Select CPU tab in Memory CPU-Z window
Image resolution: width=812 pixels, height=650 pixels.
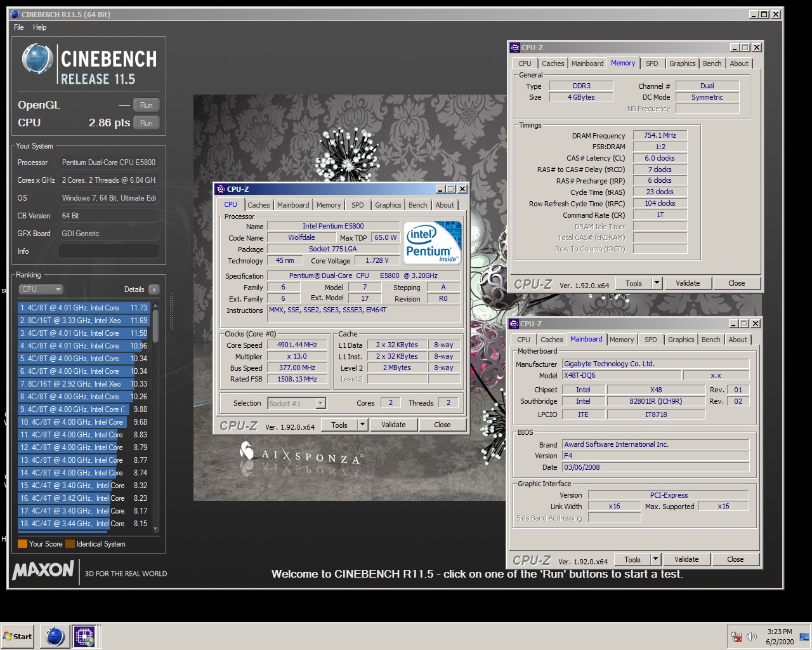pyautogui.click(x=525, y=63)
